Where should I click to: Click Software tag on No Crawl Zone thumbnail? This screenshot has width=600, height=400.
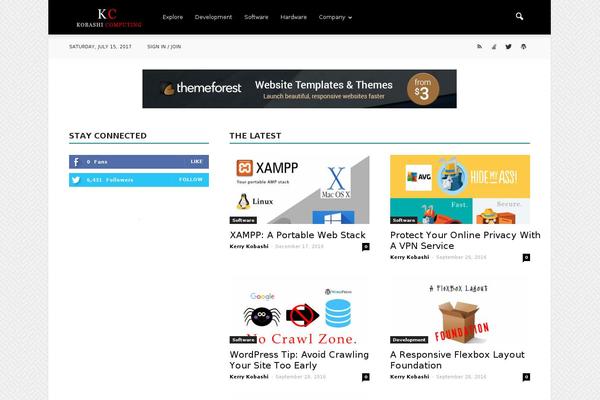pyautogui.click(x=243, y=340)
